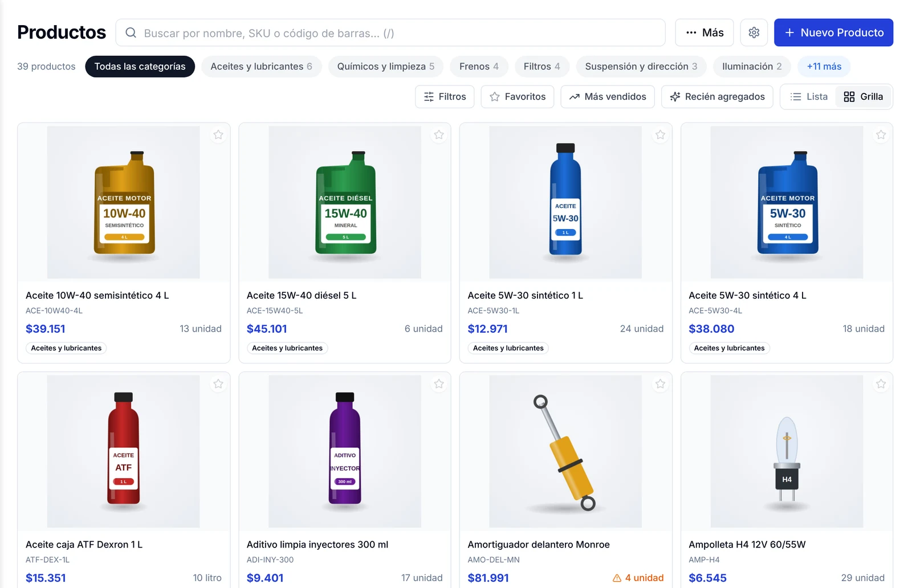Open the 10W-40 oil bottle thumbnail
The height and width of the screenshot is (588, 912).
coord(124,202)
